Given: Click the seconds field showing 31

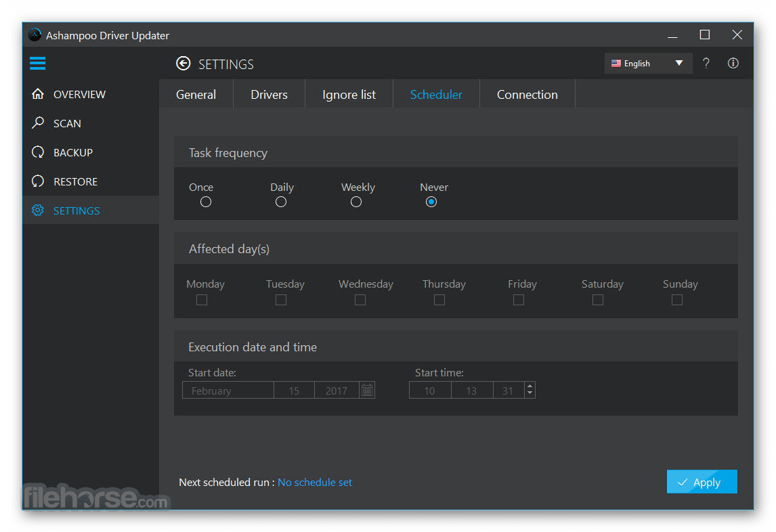Looking at the screenshot, I should tap(509, 391).
